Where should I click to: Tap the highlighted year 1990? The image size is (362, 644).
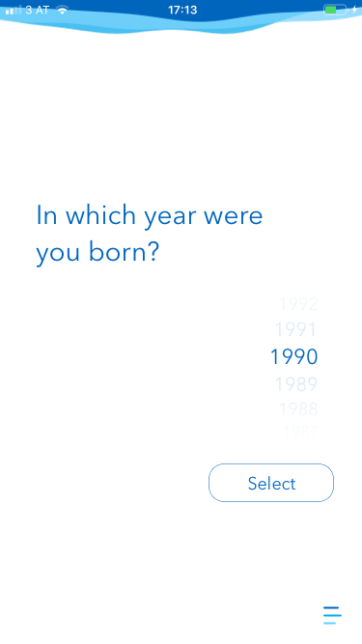coord(293,357)
